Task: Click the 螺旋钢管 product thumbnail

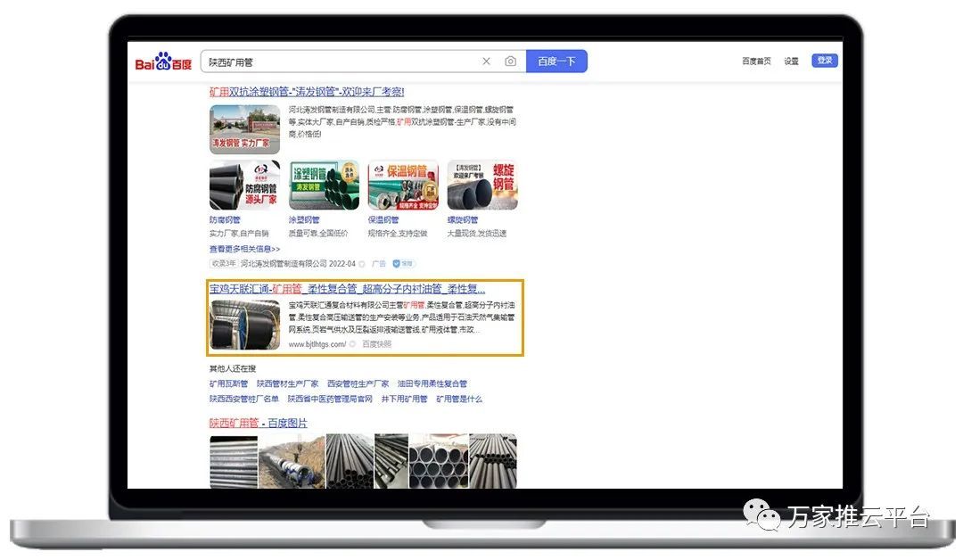Action: point(481,185)
